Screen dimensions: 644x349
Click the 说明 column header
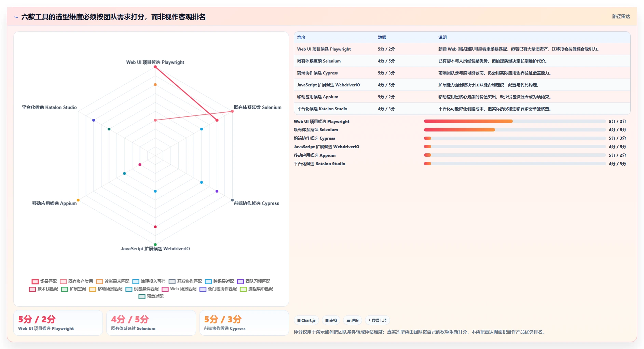point(442,38)
